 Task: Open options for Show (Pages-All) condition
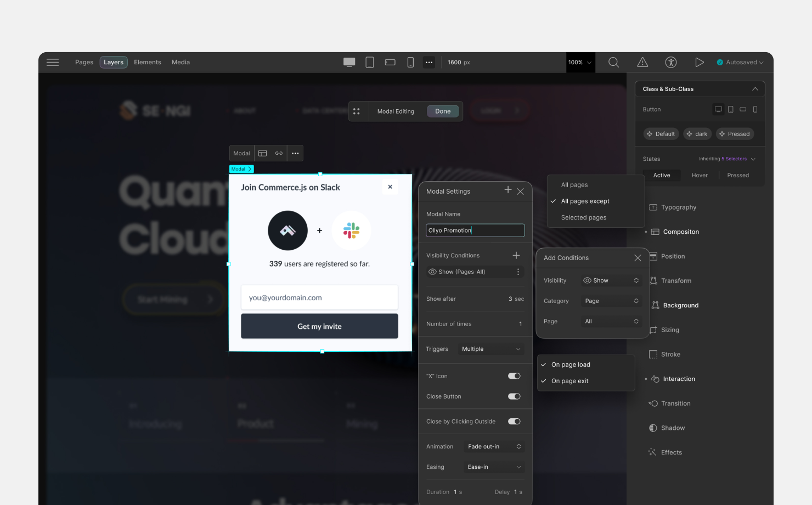[x=518, y=272]
